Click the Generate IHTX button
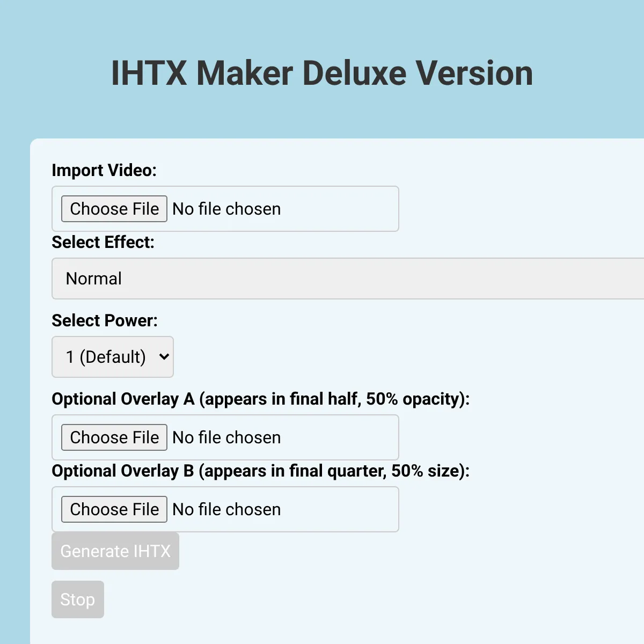Screen dimensions: 644x644 pyautogui.click(x=115, y=551)
